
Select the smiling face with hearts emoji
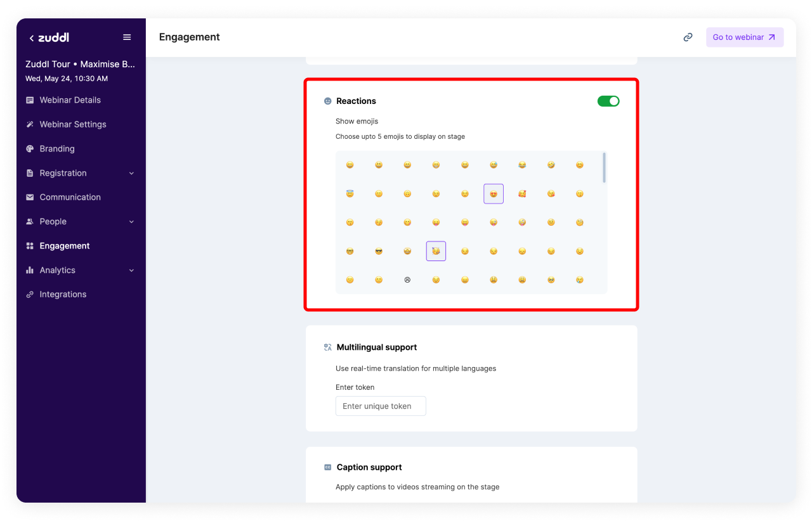522,194
